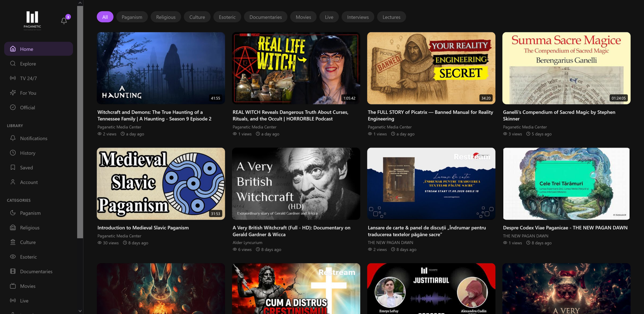Click the Home house icon in sidebar
The width and height of the screenshot is (644, 314).
click(x=13, y=49)
